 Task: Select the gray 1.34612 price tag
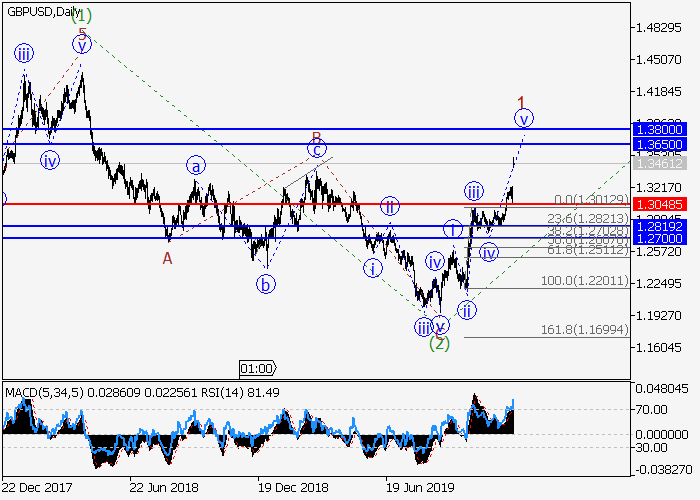[663, 162]
